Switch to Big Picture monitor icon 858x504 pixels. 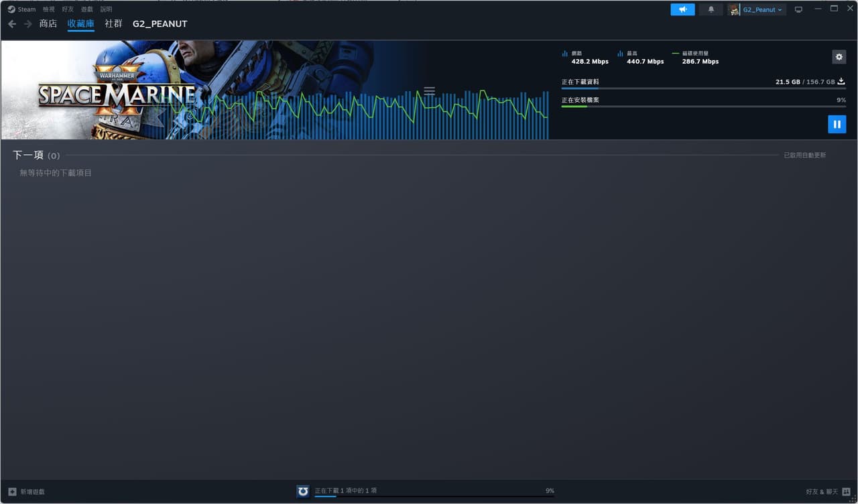coord(798,9)
